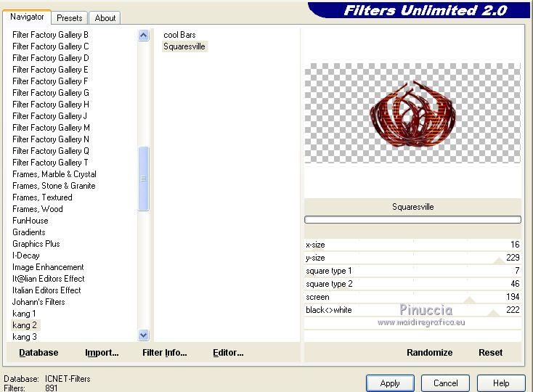This screenshot has height=392, width=533.
Task: Select the I-Decay category
Action: point(26,255)
